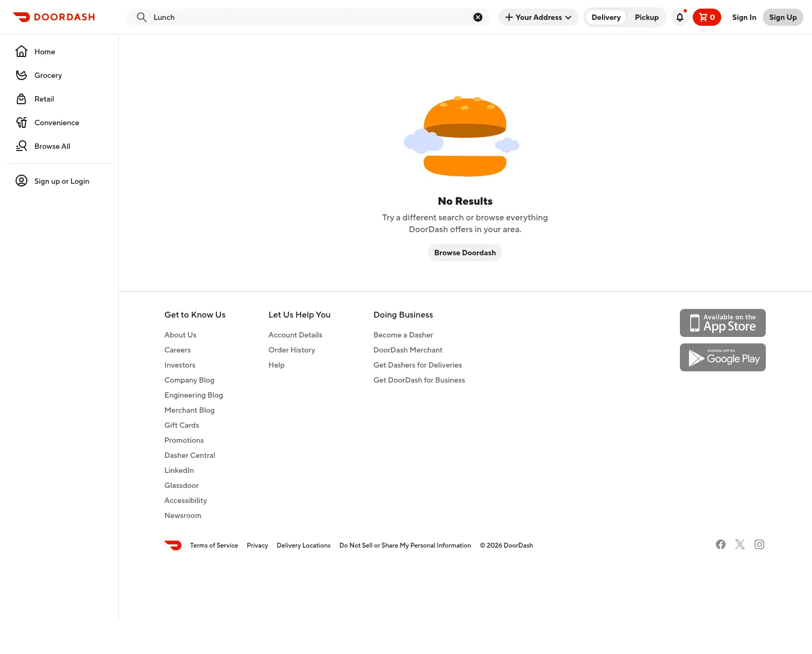Open Do Not Sell or Share My Personal Information
812x654 pixels.
pyautogui.click(x=405, y=545)
